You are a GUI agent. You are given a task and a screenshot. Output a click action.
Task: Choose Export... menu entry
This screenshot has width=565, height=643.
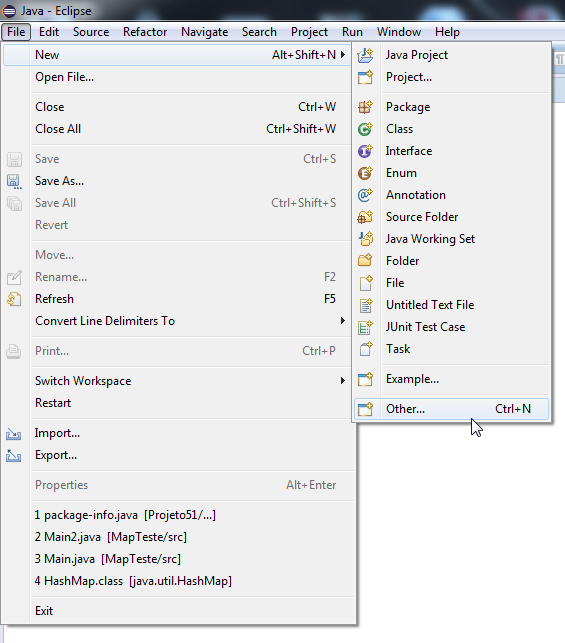tap(179, 455)
